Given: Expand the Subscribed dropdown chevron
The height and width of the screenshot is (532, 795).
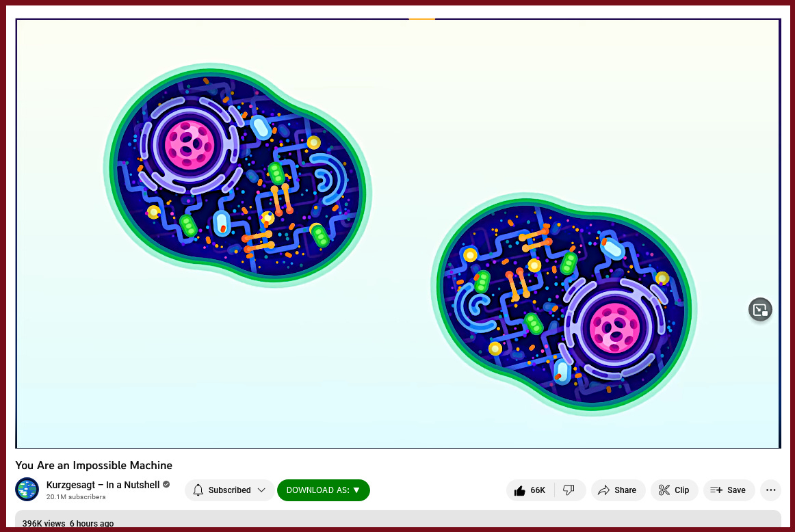Looking at the screenshot, I should 261,490.
